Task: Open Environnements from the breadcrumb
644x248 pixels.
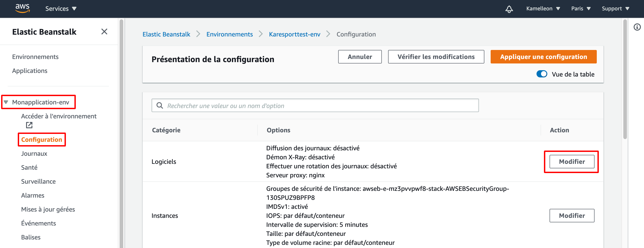Action: [230, 34]
